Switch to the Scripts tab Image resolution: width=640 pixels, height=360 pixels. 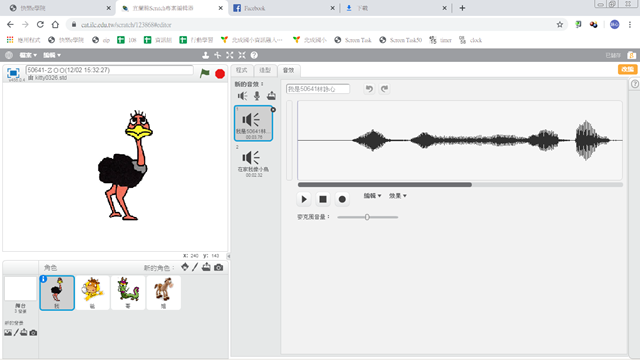(x=242, y=70)
